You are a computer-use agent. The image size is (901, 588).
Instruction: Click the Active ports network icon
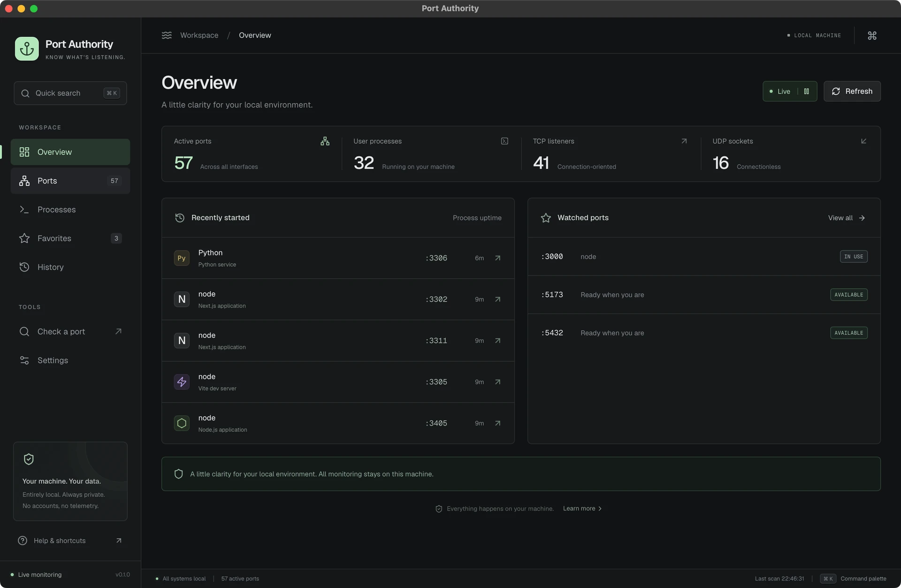[x=325, y=141]
